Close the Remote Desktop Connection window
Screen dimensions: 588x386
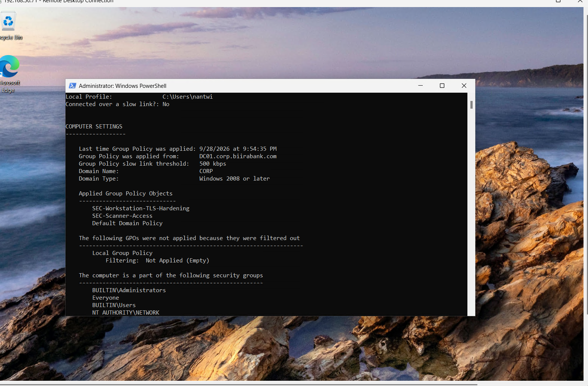580,1
